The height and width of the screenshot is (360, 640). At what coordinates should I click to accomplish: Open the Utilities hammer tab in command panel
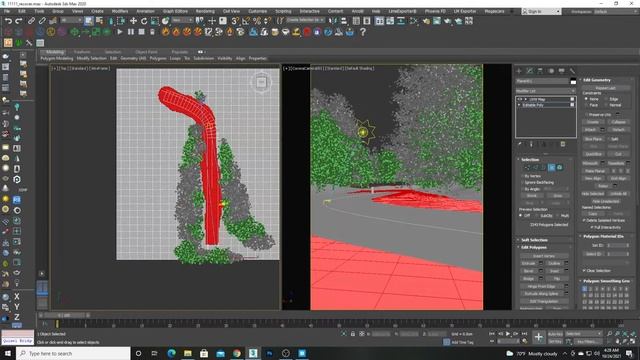pyautogui.click(x=572, y=71)
